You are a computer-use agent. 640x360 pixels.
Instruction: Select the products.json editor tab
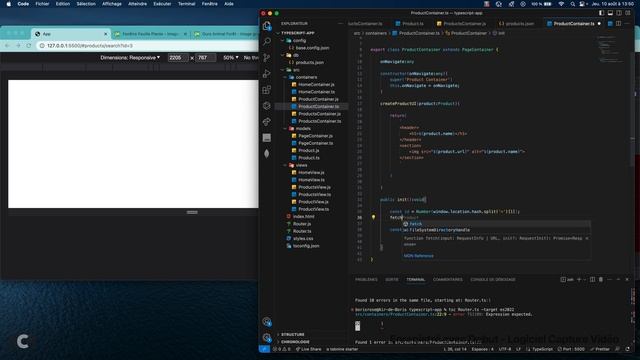click(x=517, y=24)
